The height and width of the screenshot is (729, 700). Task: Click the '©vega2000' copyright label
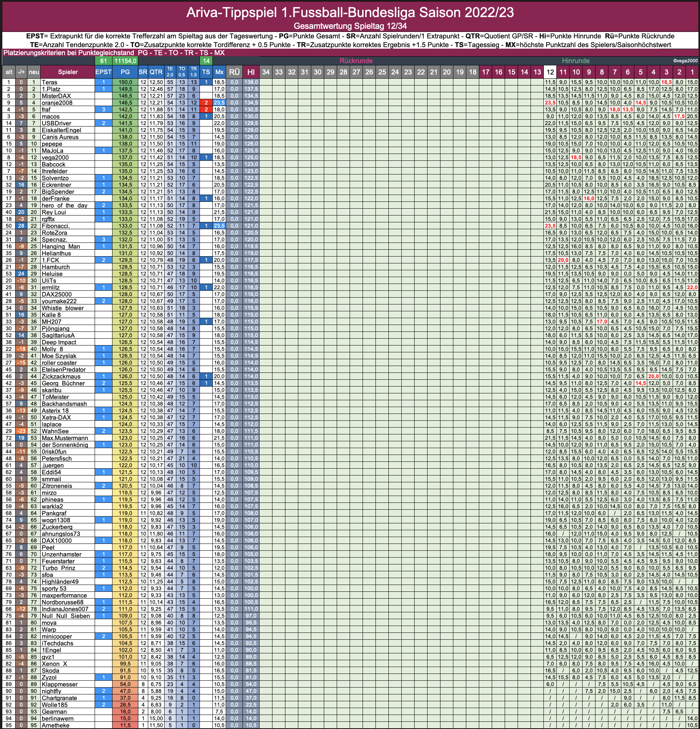tap(685, 61)
